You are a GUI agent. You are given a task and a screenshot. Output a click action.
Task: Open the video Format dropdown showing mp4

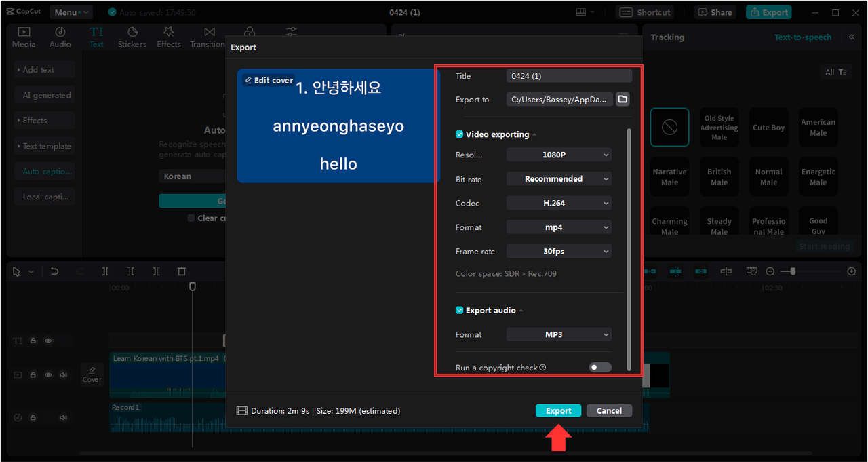click(559, 227)
